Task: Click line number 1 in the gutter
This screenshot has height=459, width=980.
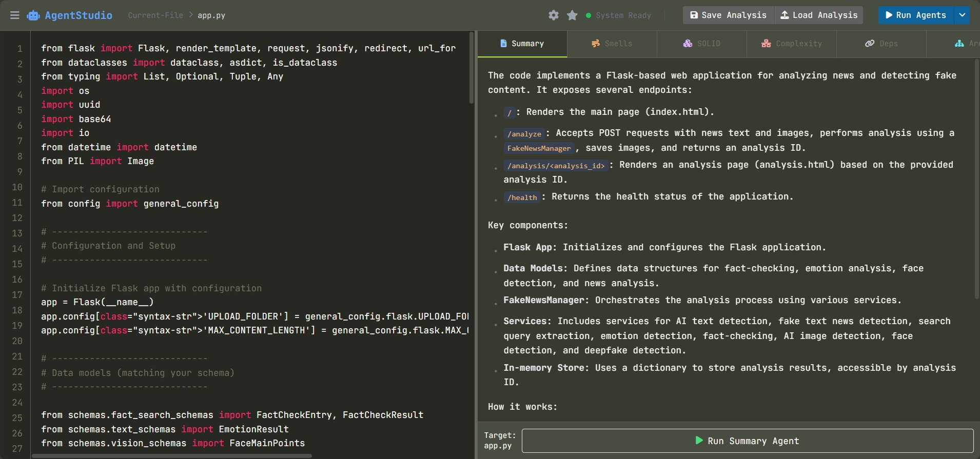Action: click(x=19, y=49)
